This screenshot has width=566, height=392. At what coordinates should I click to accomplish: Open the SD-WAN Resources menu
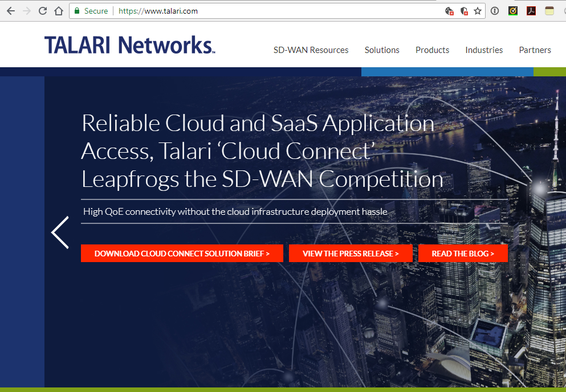point(311,50)
